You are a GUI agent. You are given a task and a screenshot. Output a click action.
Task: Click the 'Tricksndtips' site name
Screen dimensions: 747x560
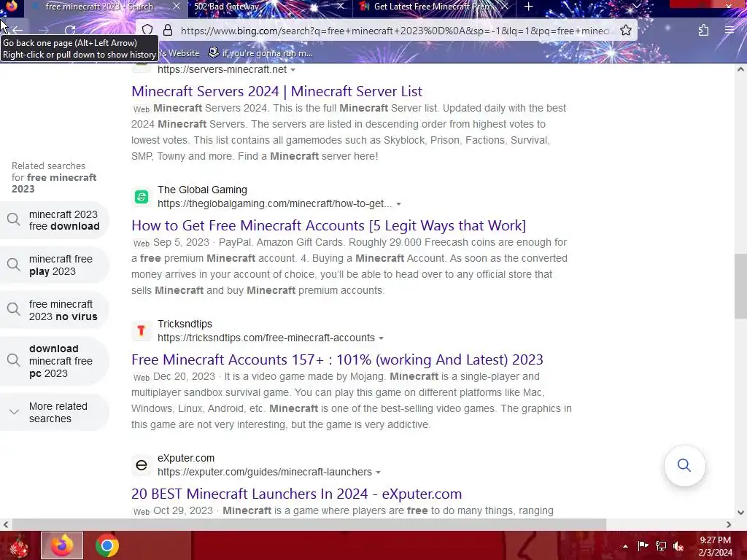tap(185, 324)
